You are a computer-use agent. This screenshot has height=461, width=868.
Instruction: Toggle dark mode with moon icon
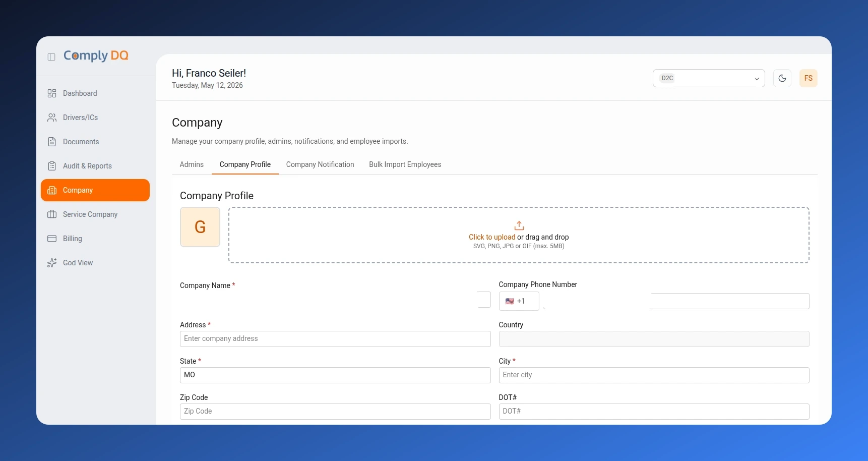[782, 78]
